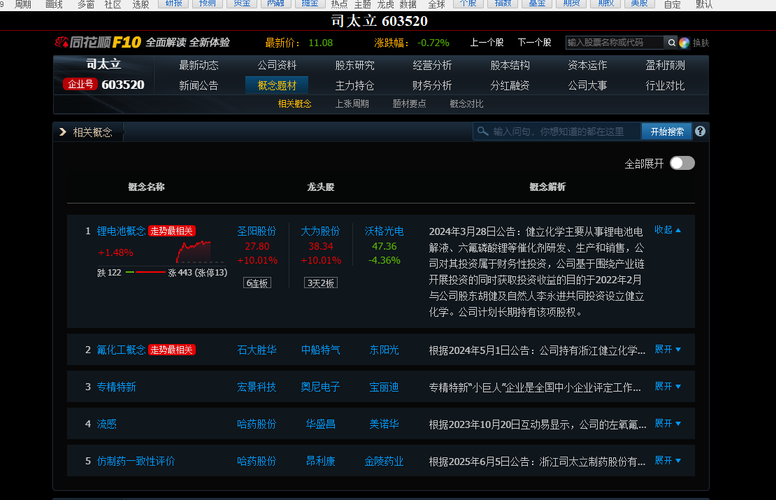
Task: Go to next stock via 下一个股
Action: [x=534, y=43]
